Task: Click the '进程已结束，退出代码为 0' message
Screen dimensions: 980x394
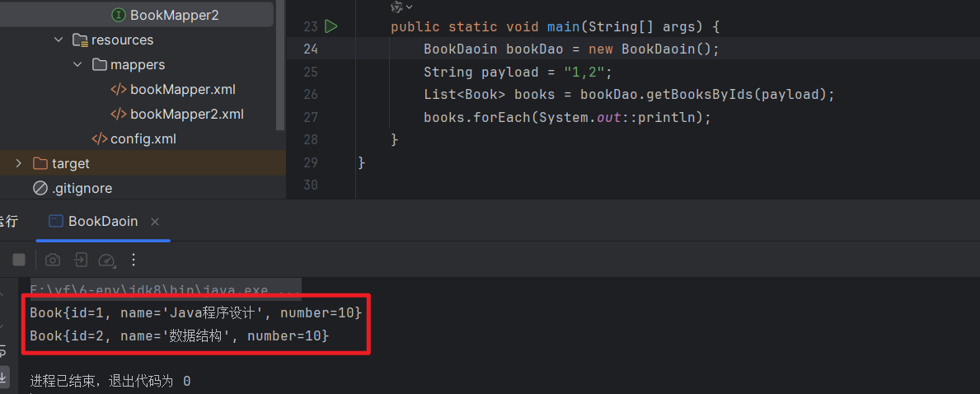Action: click(110, 381)
